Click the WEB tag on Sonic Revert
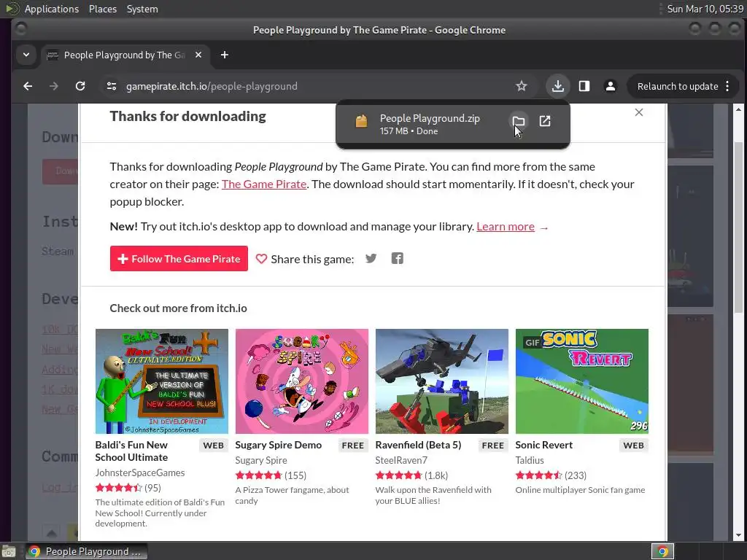 pyautogui.click(x=633, y=446)
